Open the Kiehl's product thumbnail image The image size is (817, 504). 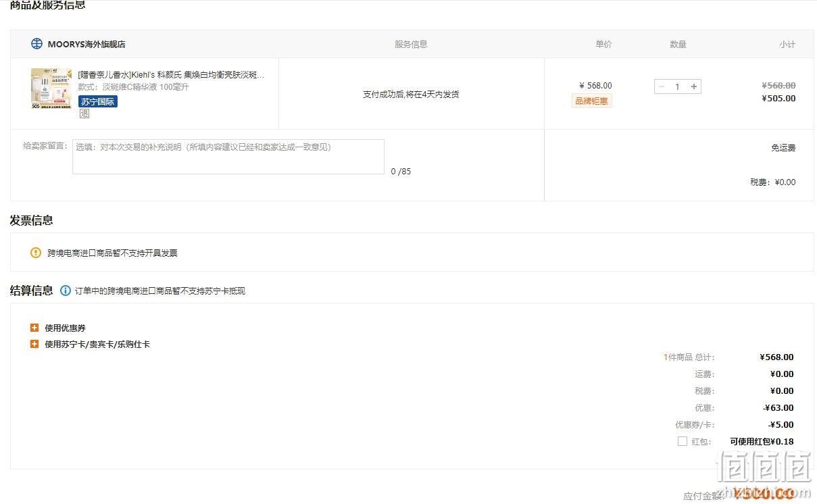(x=51, y=89)
